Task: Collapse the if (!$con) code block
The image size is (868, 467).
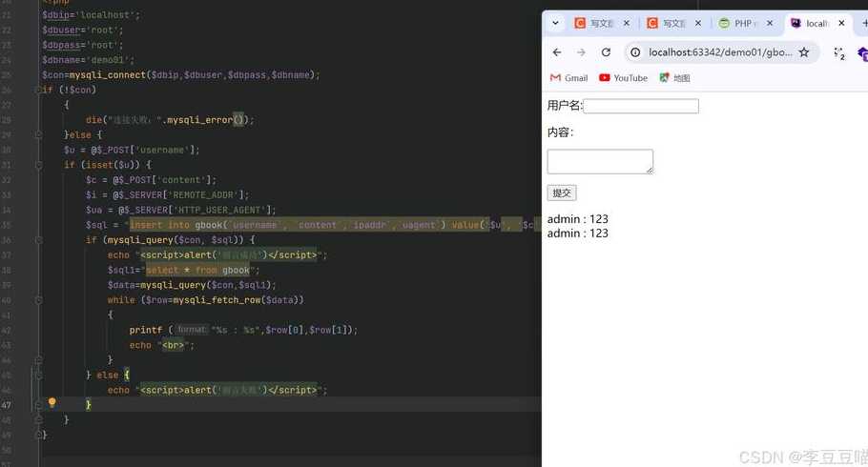Action: point(38,90)
